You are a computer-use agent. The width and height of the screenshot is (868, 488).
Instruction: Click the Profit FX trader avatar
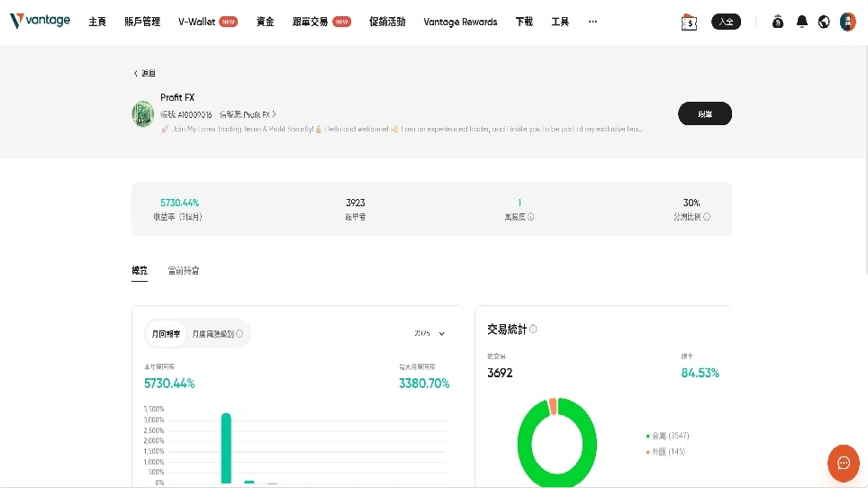coord(143,114)
